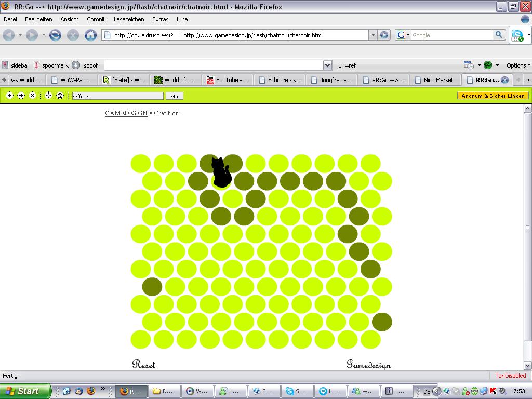Click the search magnifier icon
The width and height of the screenshot is (532, 399).
click(x=499, y=35)
